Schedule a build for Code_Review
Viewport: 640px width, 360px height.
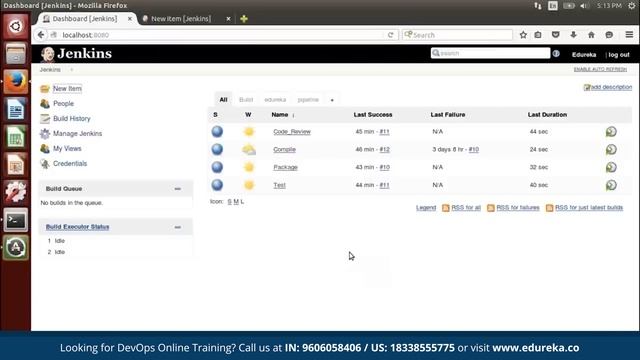[611, 131]
